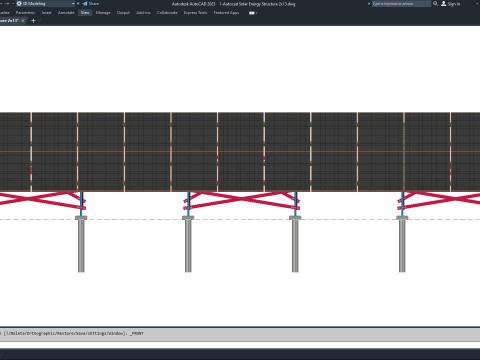Add a new drawing tab with plus
The image size is (480, 360).
[33, 21]
